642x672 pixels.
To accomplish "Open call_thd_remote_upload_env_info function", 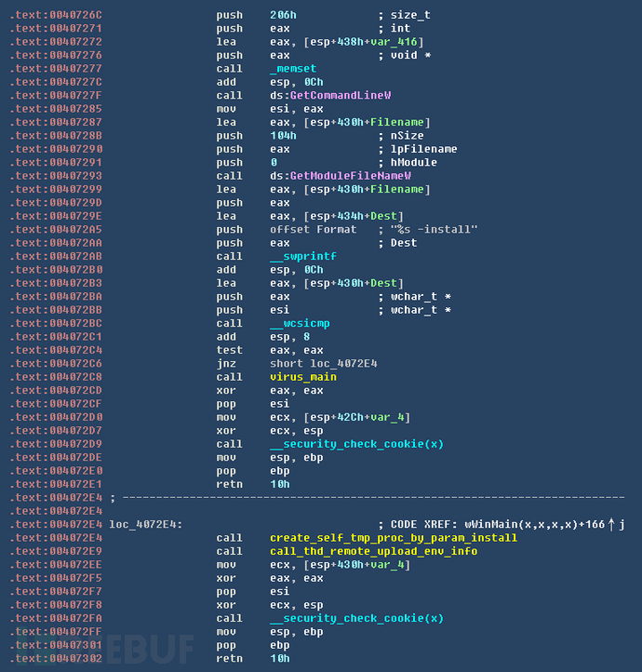I will click(373, 551).
